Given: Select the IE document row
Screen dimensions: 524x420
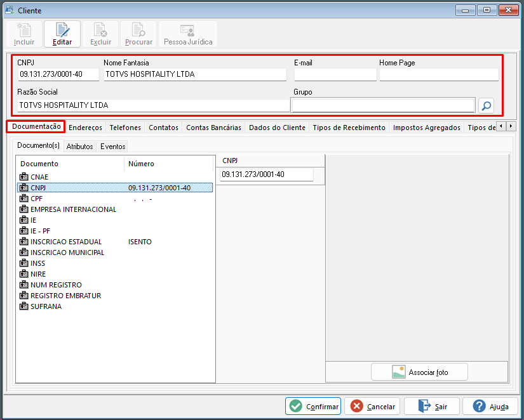Looking at the screenshot, I should click(x=115, y=220).
